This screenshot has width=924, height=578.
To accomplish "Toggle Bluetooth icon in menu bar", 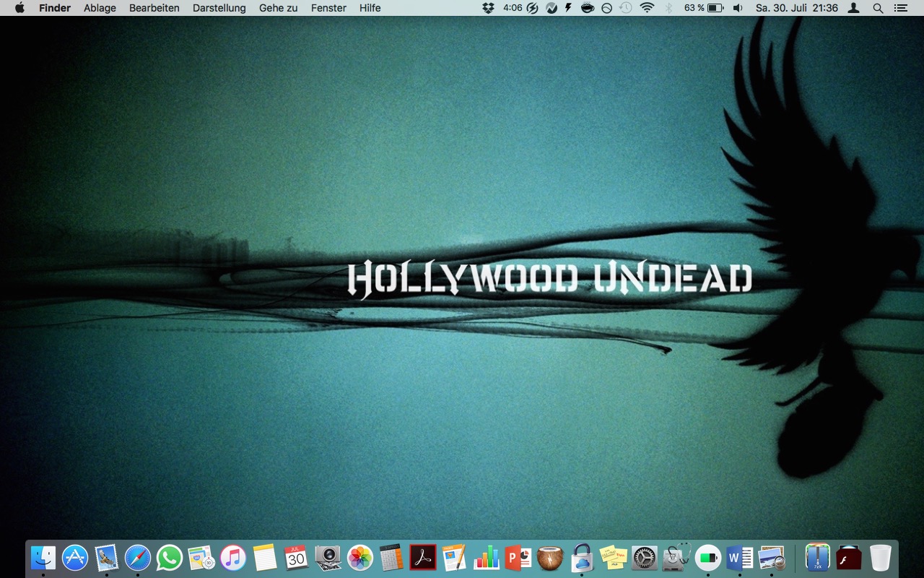I will click(x=668, y=8).
